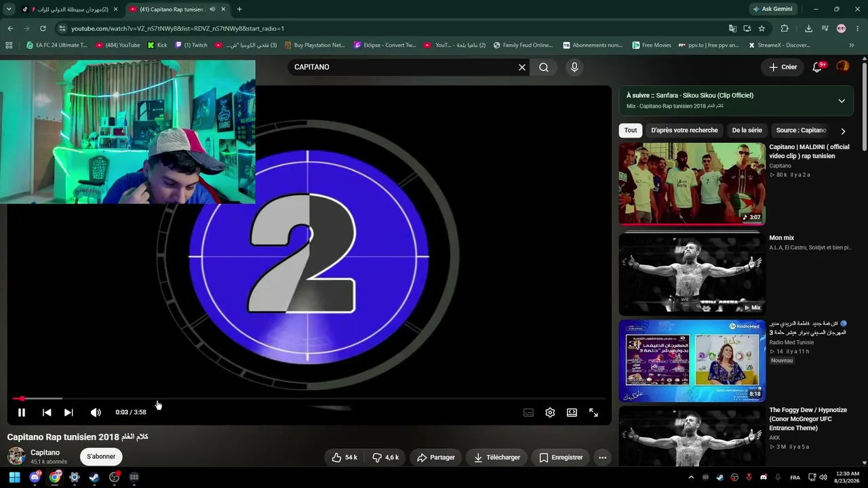Subscribe via the S'abonner button

point(101,457)
